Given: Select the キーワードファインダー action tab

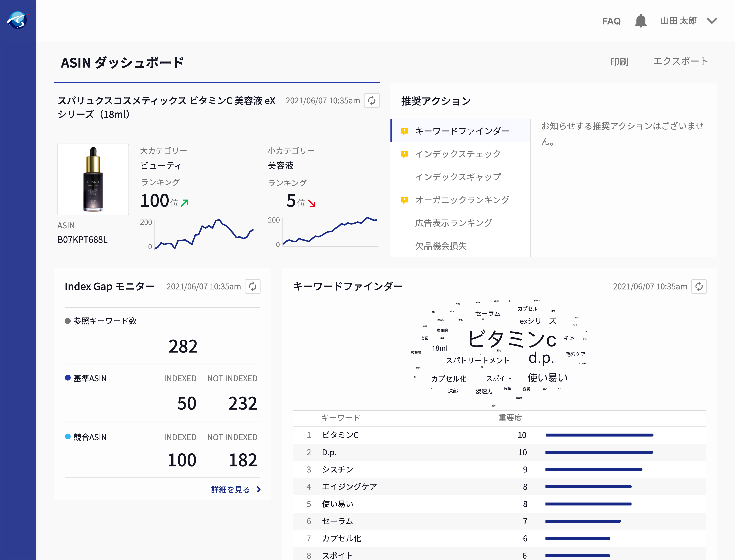Looking at the screenshot, I should [x=460, y=131].
